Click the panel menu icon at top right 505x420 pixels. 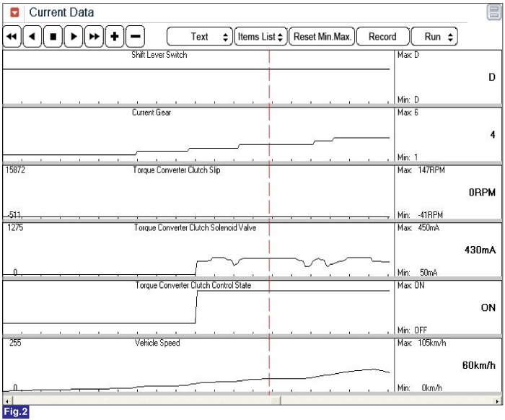(x=494, y=12)
